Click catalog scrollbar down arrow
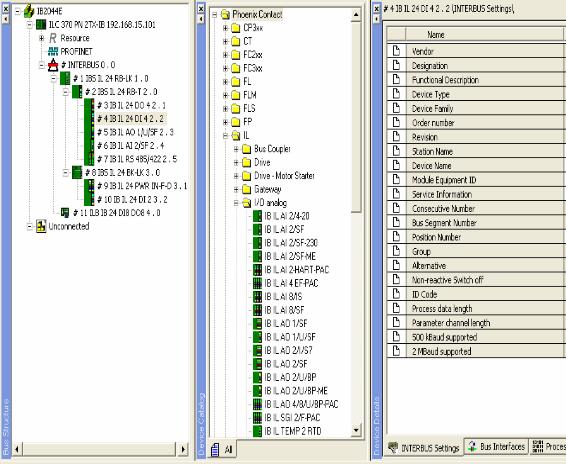Image resolution: width=566 pixels, height=464 pixels. click(x=356, y=430)
